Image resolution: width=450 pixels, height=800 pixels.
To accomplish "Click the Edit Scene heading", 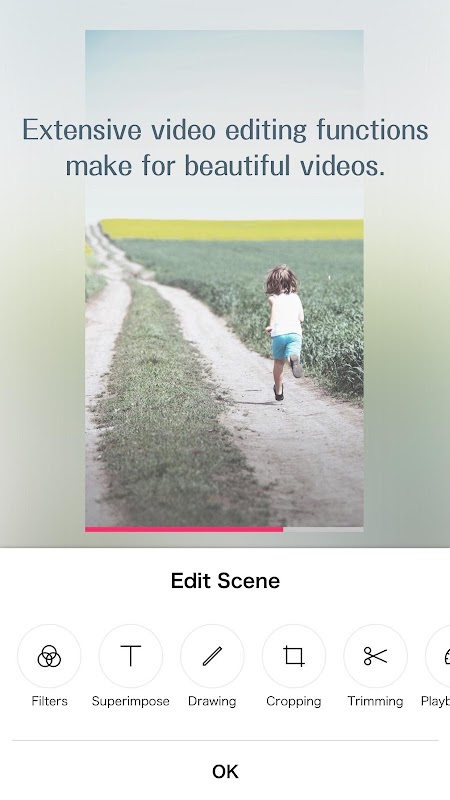I will 225,581.
